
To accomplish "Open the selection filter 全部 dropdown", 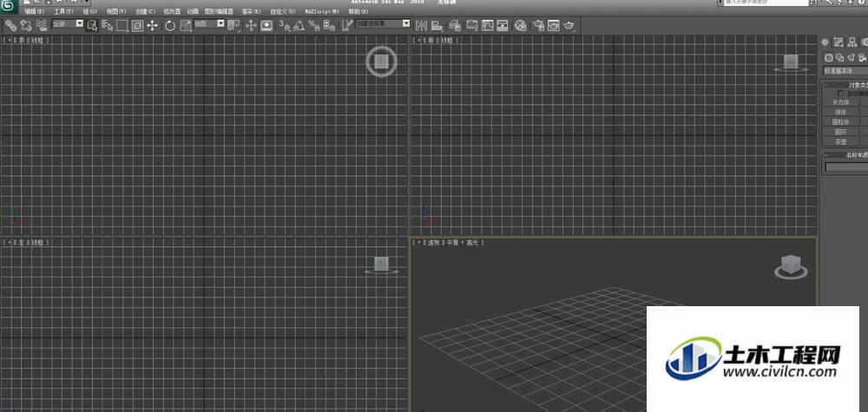I will point(68,23).
